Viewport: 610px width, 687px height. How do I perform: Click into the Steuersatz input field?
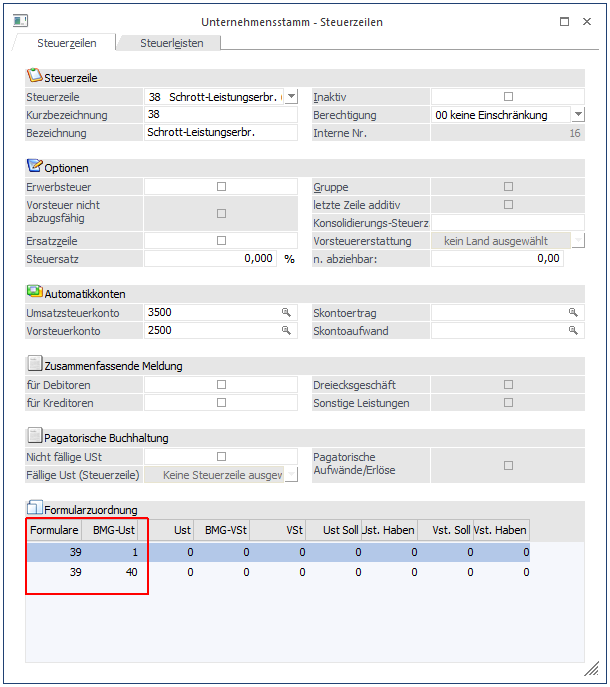[210, 259]
